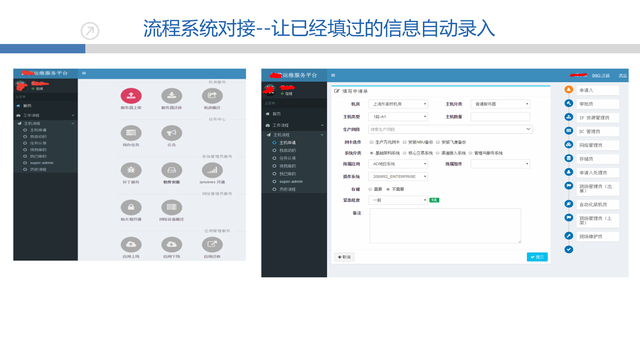640x360 pixels.
Task: Open the 主机分类 dropdown
Action: [x=500, y=104]
